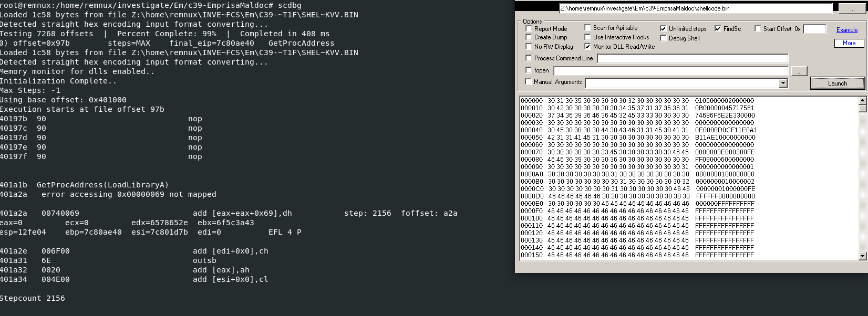Viewport: 868px width, 316px height.
Task: Enable the Report Mode checkbox
Action: tap(529, 28)
